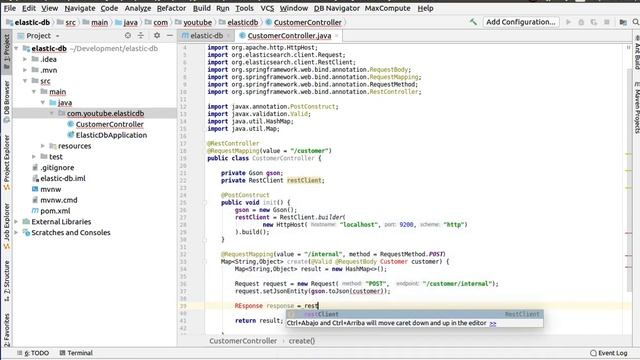Open Project panel settings gear

point(157,36)
